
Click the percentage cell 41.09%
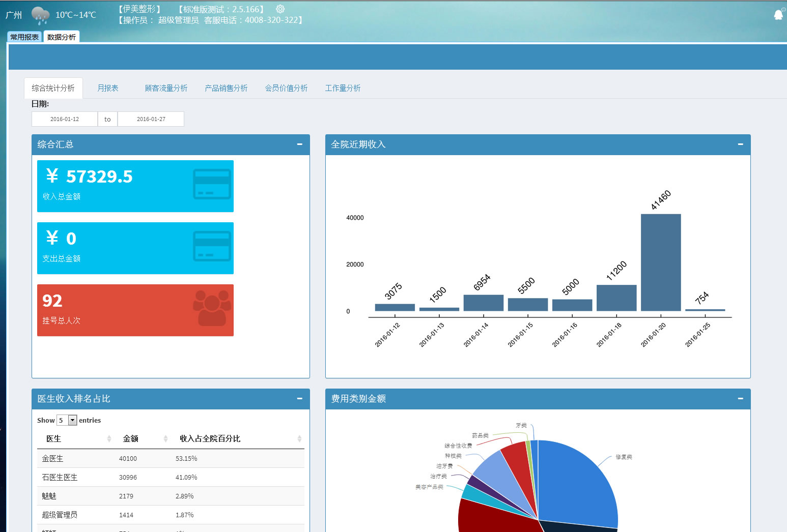pyautogui.click(x=186, y=478)
